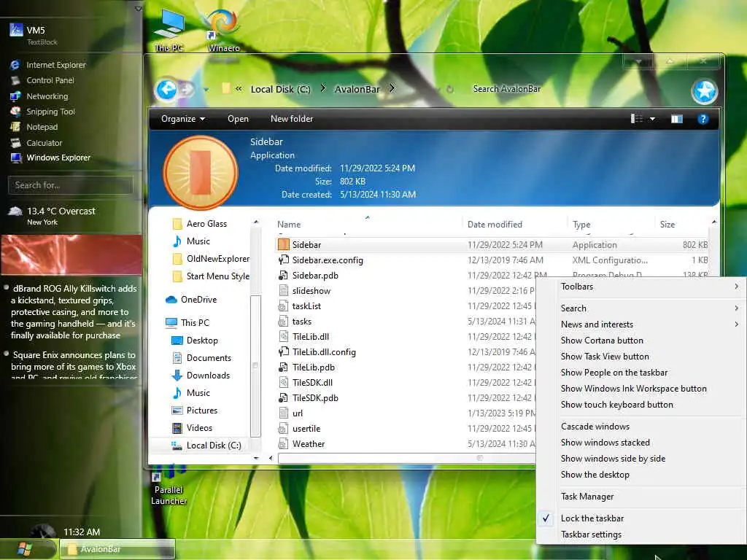
Task: Click the Local Disk (C:) breadcrumb
Action: (280, 90)
